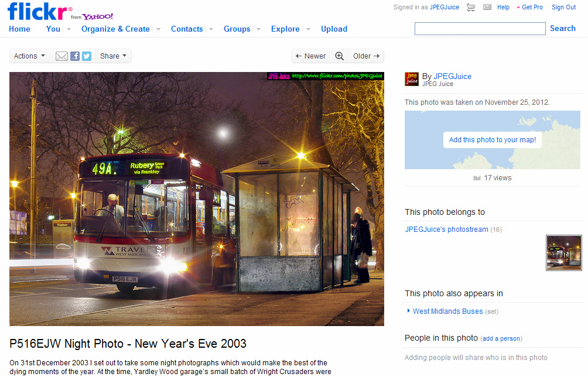Open all sizes with the magnifier icon
This screenshot has height=377, width=588.
click(339, 56)
